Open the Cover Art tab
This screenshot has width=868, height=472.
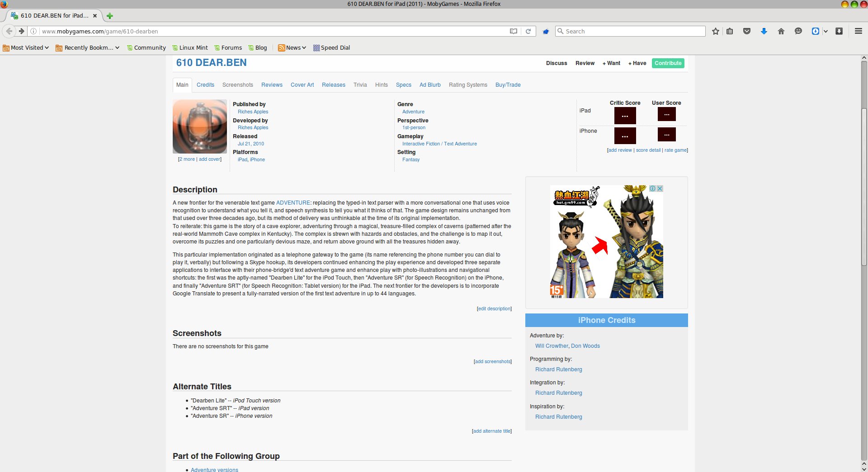click(x=302, y=85)
